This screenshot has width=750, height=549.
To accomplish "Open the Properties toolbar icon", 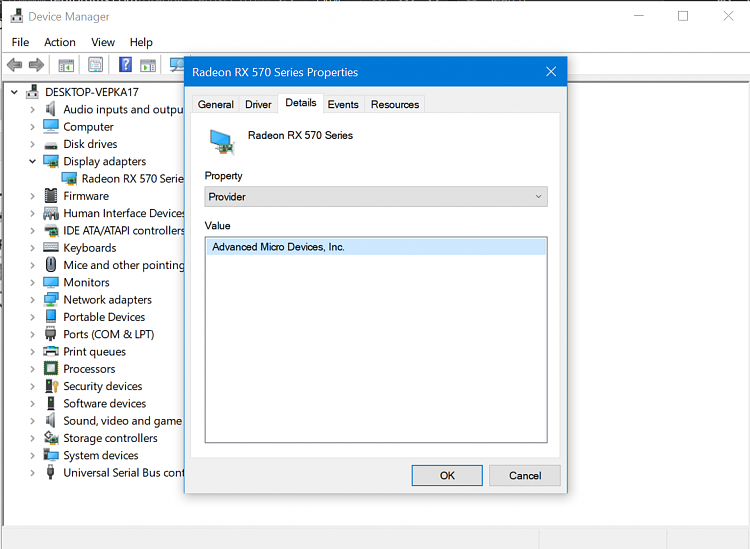I will coord(96,64).
